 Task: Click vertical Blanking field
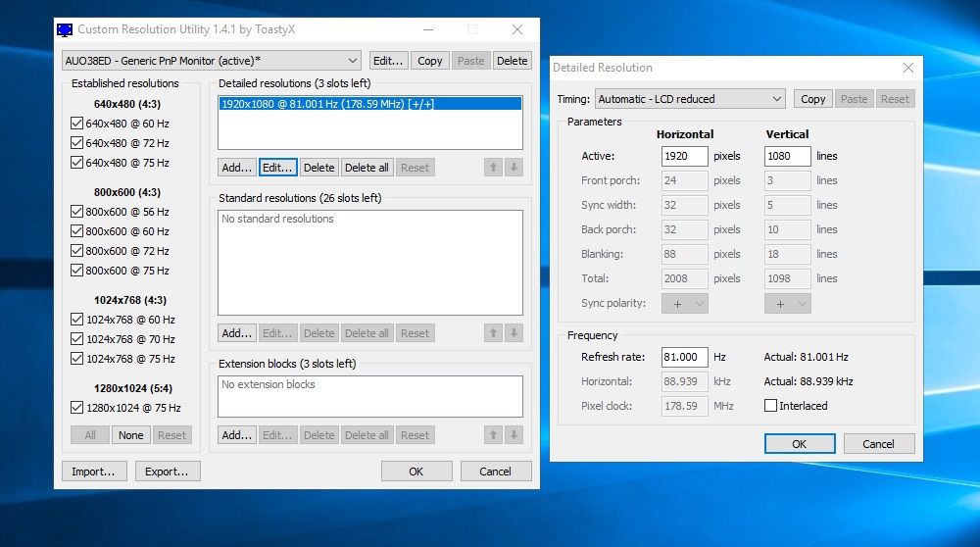788,254
